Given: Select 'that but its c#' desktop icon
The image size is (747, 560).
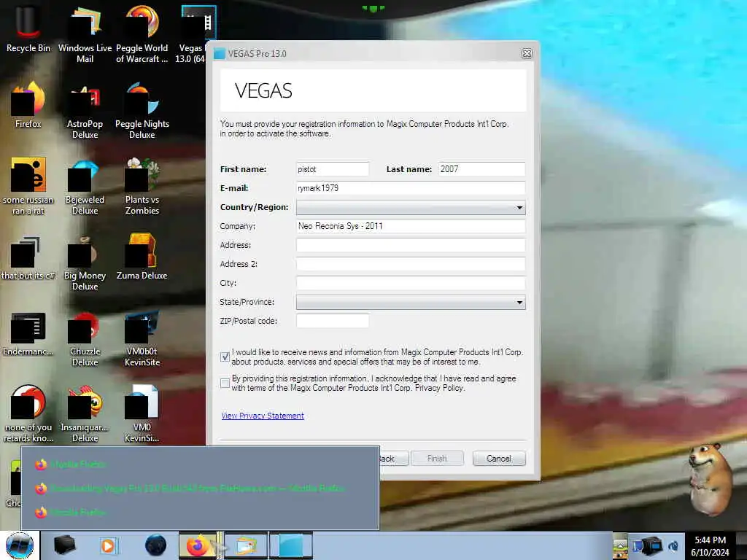Looking at the screenshot, I should [28, 257].
